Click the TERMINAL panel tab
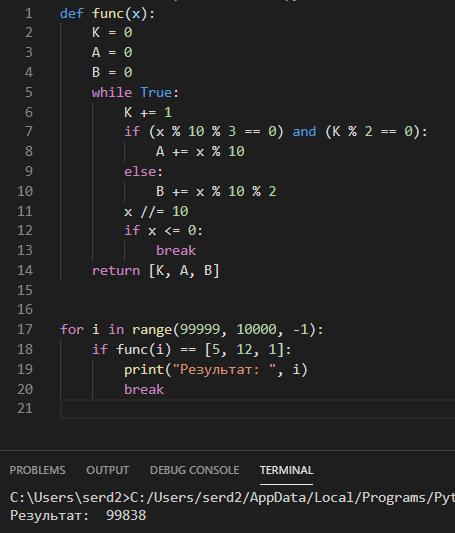 286,470
